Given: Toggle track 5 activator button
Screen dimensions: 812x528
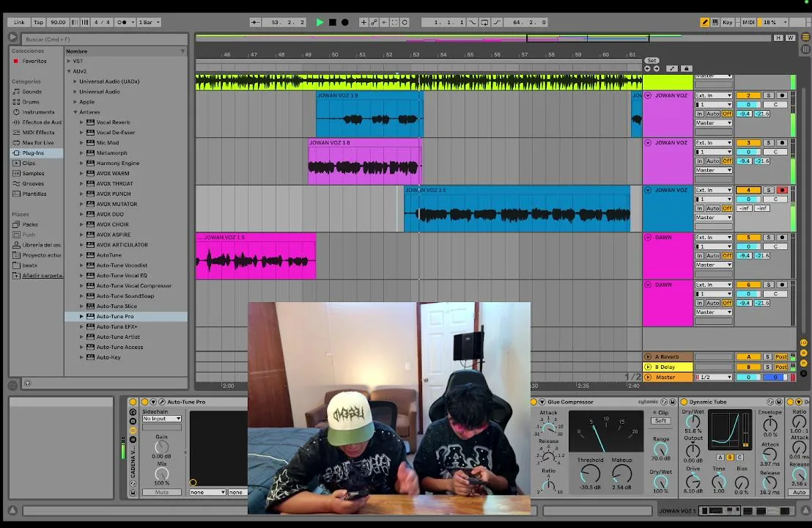Looking at the screenshot, I should pos(748,238).
